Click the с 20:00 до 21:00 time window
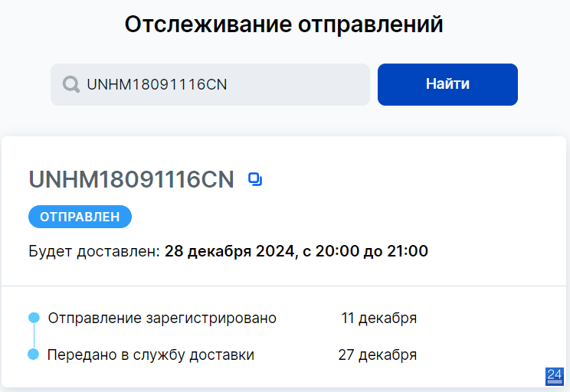570x392 pixels. point(365,251)
